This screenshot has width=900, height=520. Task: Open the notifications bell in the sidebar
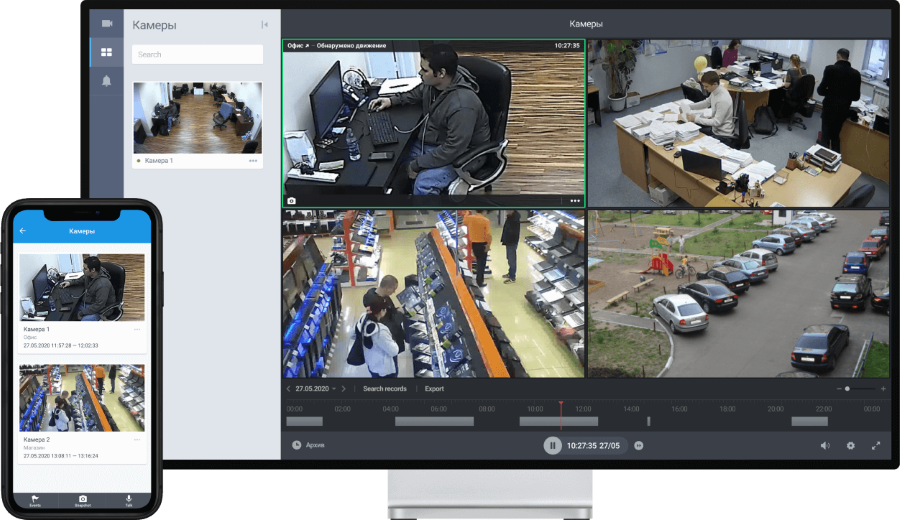click(106, 81)
